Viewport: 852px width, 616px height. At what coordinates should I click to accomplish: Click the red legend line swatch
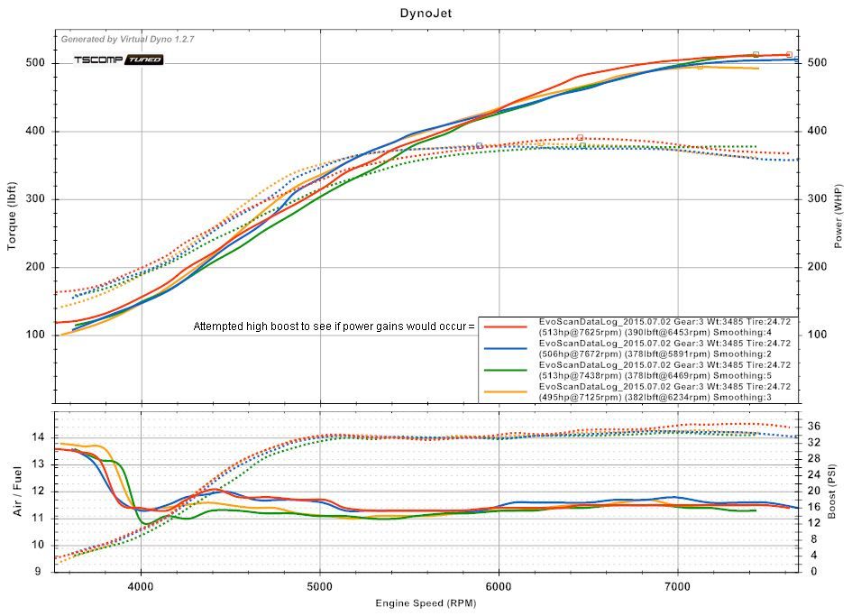(x=506, y=326)
